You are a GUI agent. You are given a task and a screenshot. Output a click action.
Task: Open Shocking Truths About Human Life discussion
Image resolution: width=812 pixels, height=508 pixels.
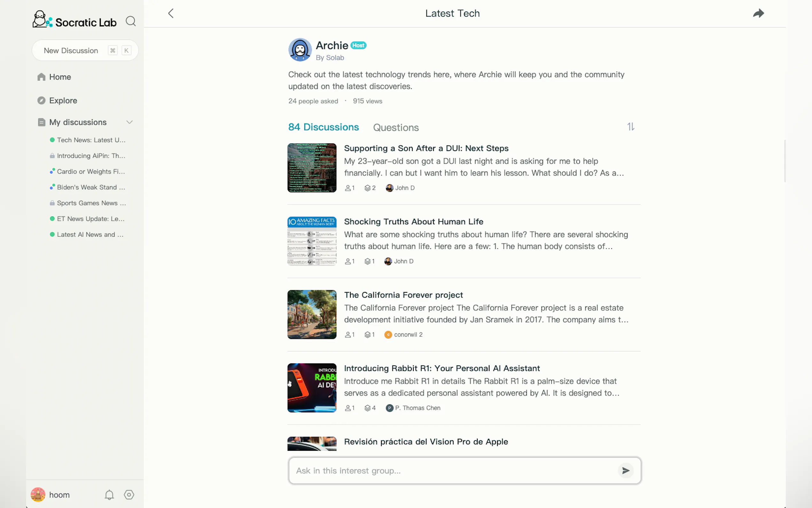[x=414, y=221]
